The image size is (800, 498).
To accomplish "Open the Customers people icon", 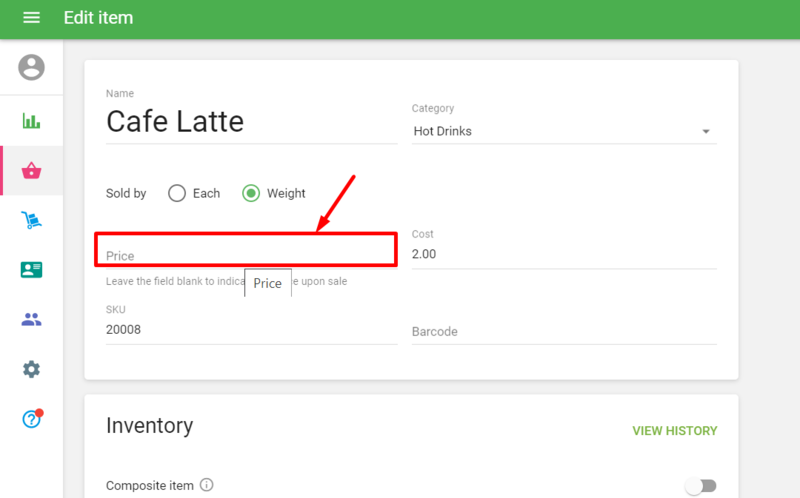I will pos(32,320).
